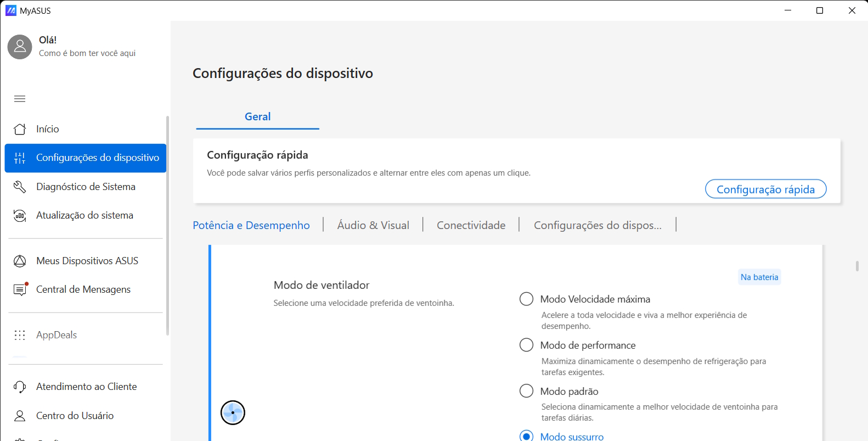Click the Central de Mensagens message icon
This screenshot has height=441, width=868.
click(x=20, y=289)
